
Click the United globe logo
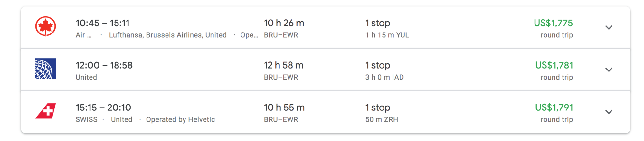point(45,69)
